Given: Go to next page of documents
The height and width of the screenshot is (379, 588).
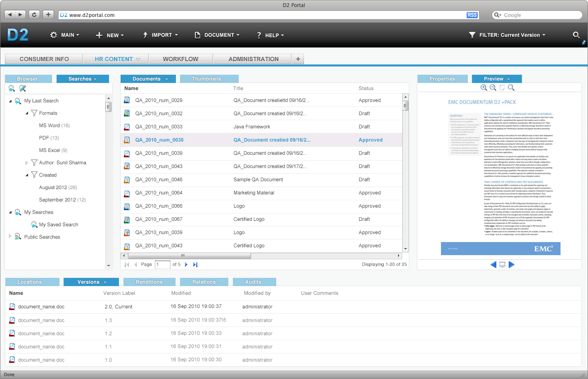Looking at the screenshot, I should (186, 265).
